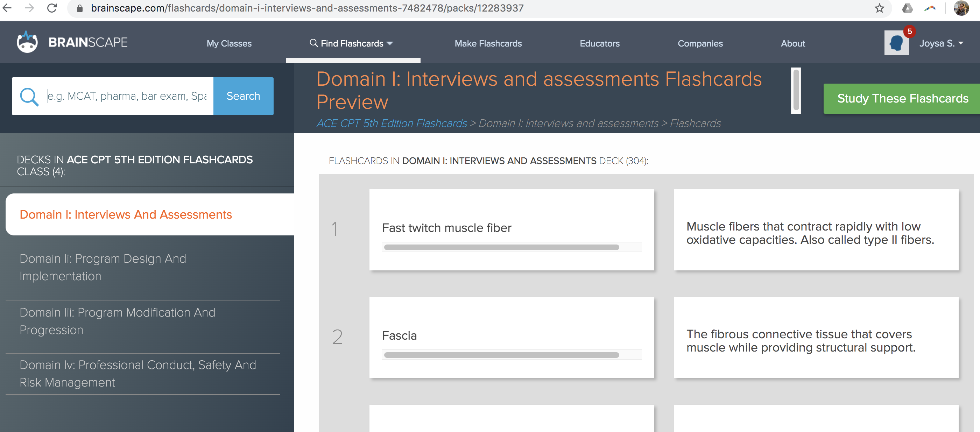Click Study These Flashcards button

click(902, 99)
